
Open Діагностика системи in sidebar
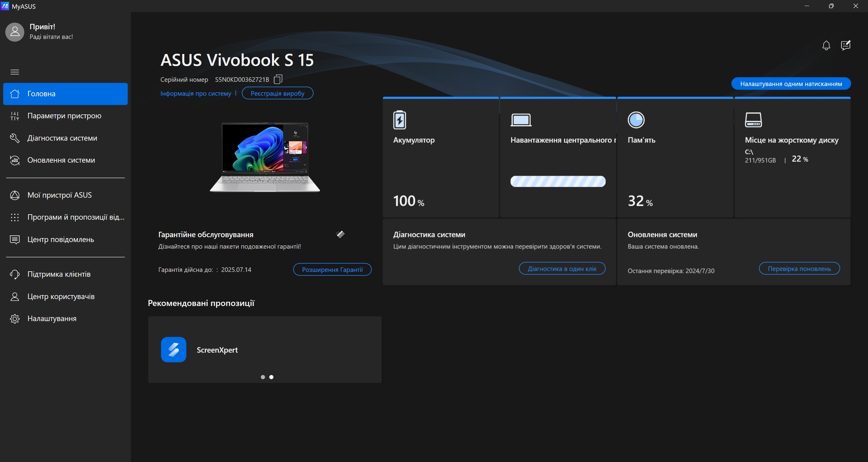(x=65, y=138)
